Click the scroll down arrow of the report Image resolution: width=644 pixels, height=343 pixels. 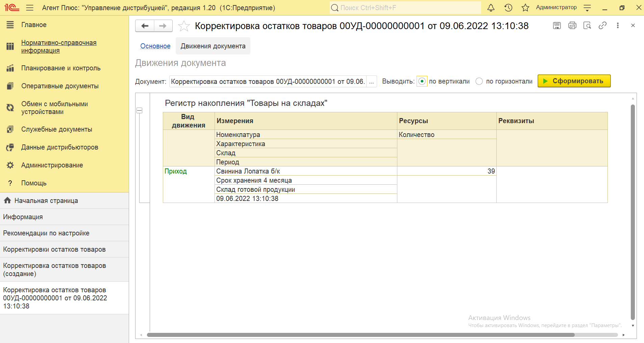633,325
